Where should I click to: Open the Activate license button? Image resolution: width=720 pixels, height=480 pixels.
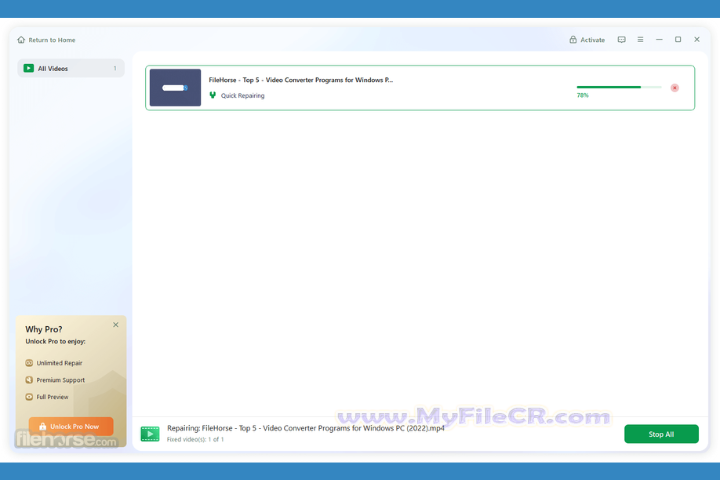(587, 40)
